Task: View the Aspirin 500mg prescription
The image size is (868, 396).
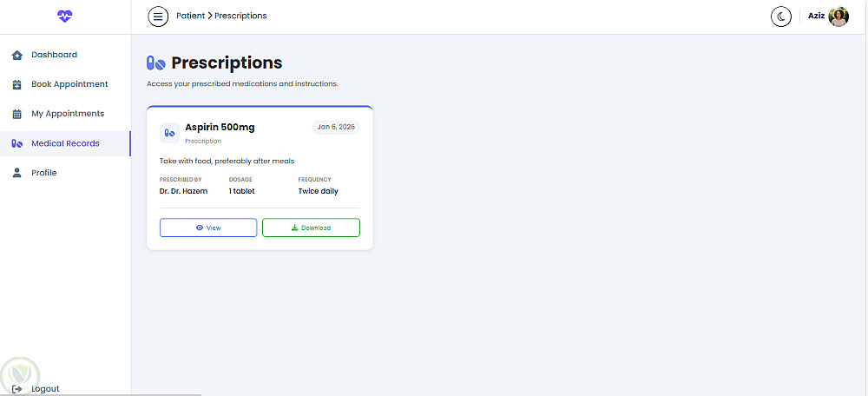Action: (208, 228)
